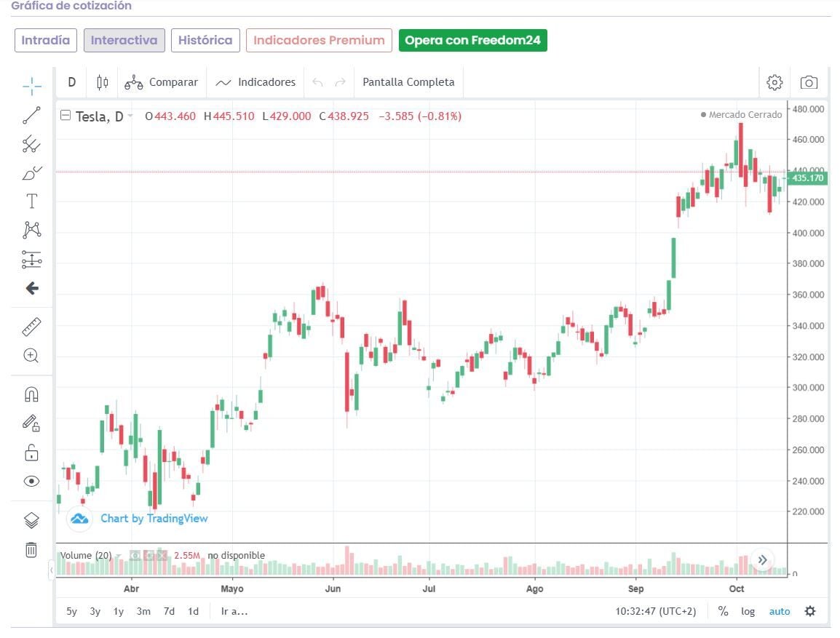
Task: Select the trend line drawing tool
Action: pyautogui.click(x=31, y=115)
